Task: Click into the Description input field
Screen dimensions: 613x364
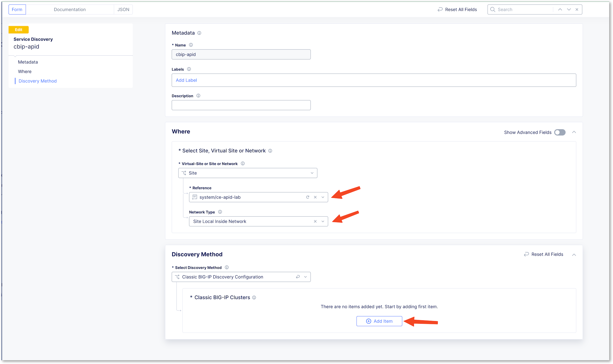Action: click(x=241, y=105)
